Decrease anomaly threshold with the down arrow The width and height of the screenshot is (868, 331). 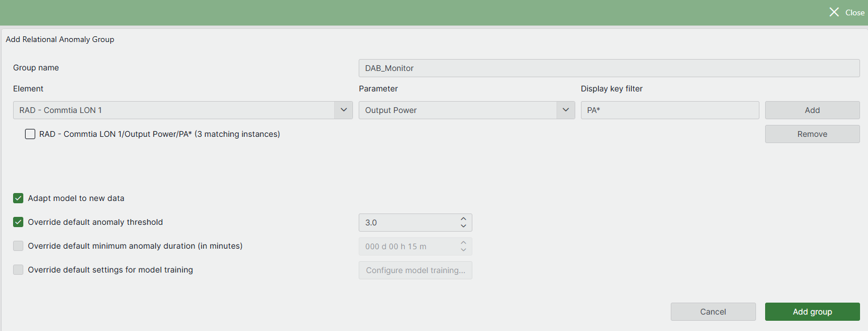[x=463, y=226]
